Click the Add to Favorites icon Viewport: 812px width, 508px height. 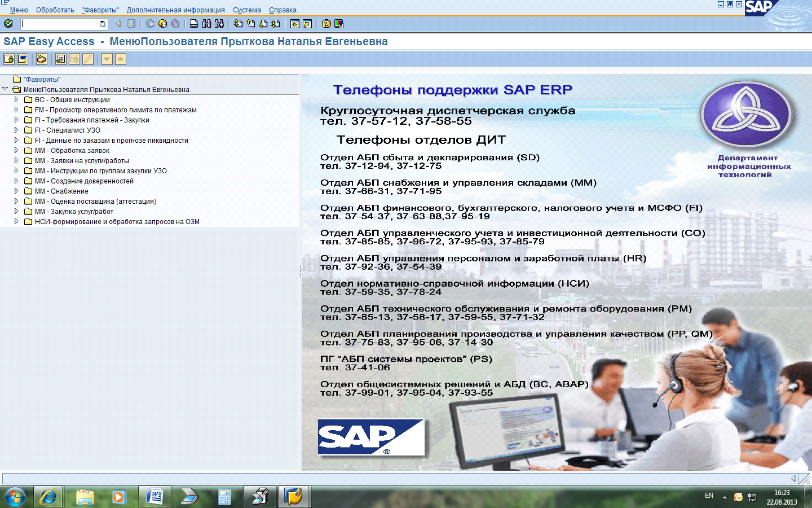(60, 59)
